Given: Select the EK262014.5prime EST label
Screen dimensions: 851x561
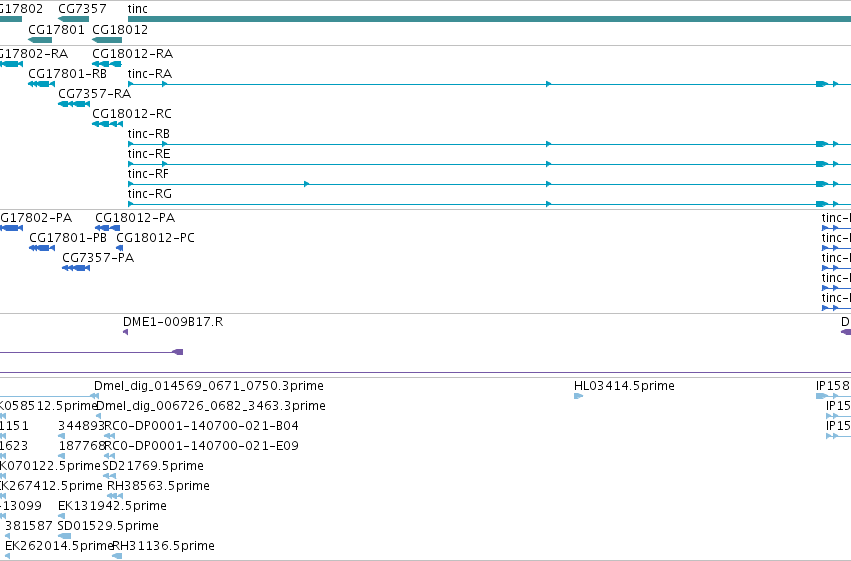Looking at the screenshot, I should pyautogui.click(x=59, y=546).
